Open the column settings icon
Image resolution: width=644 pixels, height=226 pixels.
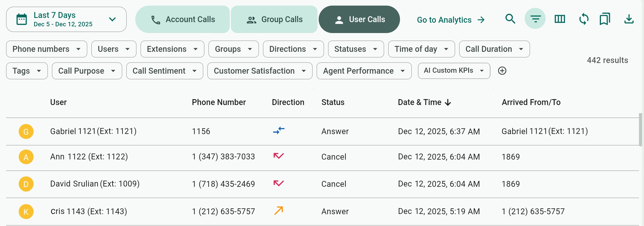point(560,19)
